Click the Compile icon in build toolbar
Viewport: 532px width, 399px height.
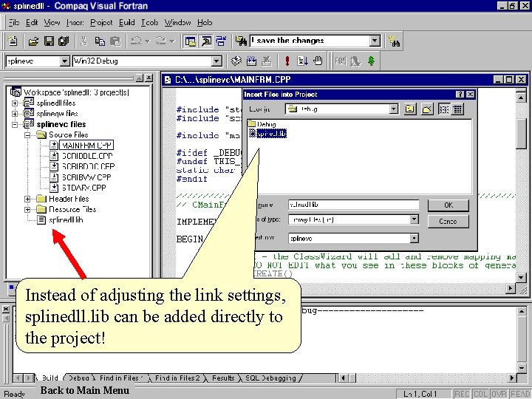(x=236, y=61)
